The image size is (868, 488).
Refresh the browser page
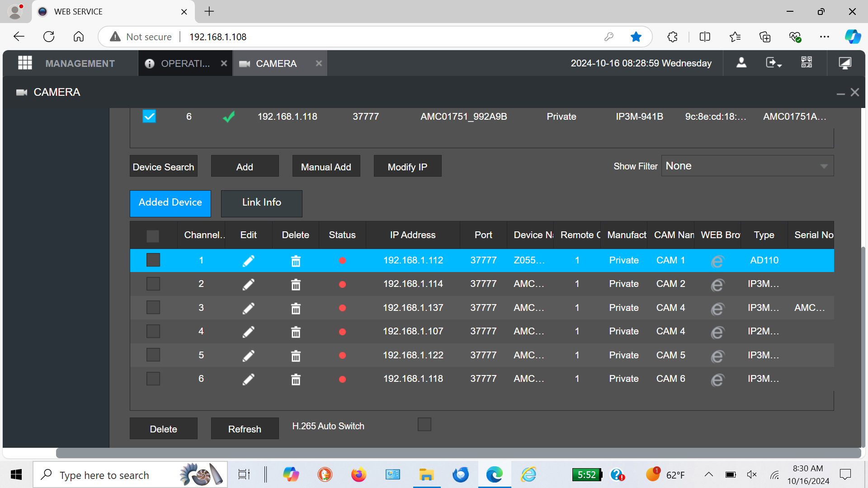coord(49,37)
